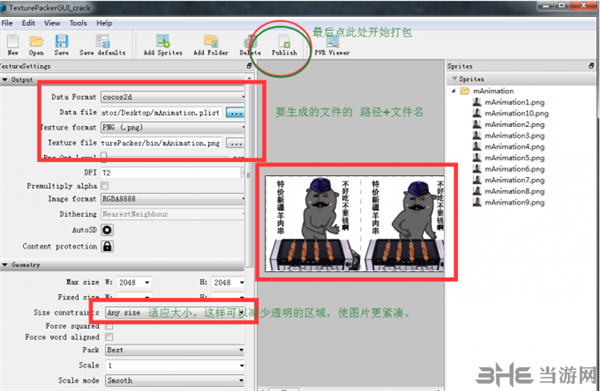Browse for Data file path
The image size is (600, 391).
click(x=235, y=112)
